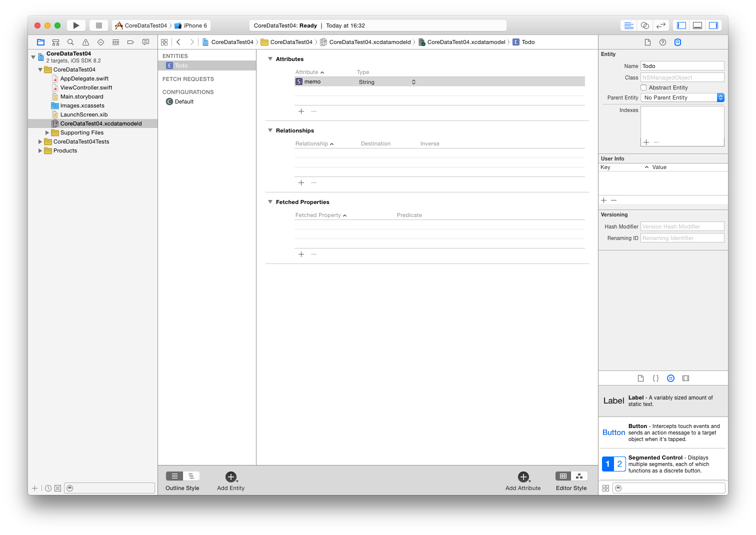
Task: Open the Report navigator
Action: [x=145, y=42]
